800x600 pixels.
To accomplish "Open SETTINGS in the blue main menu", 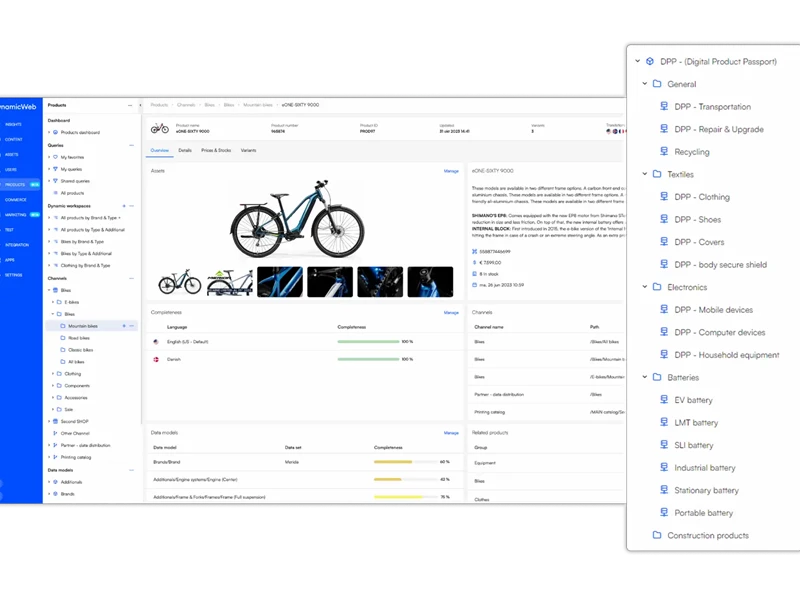I will [14, 275].
